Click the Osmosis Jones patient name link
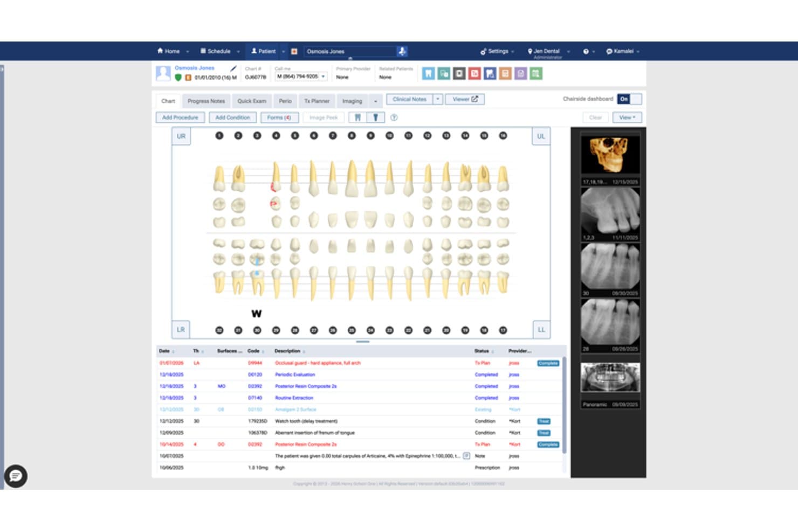 195,68
